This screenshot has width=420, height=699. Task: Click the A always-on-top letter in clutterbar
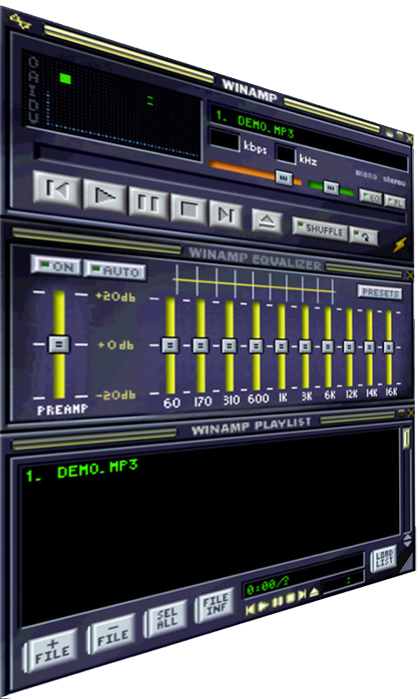coord(34,78)
